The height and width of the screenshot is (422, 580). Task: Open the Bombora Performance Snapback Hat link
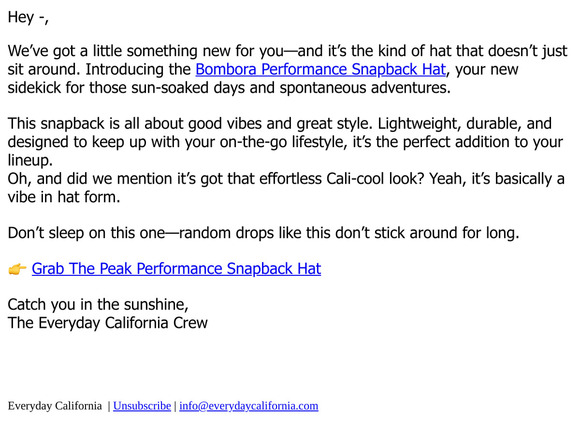click(320, 70)
